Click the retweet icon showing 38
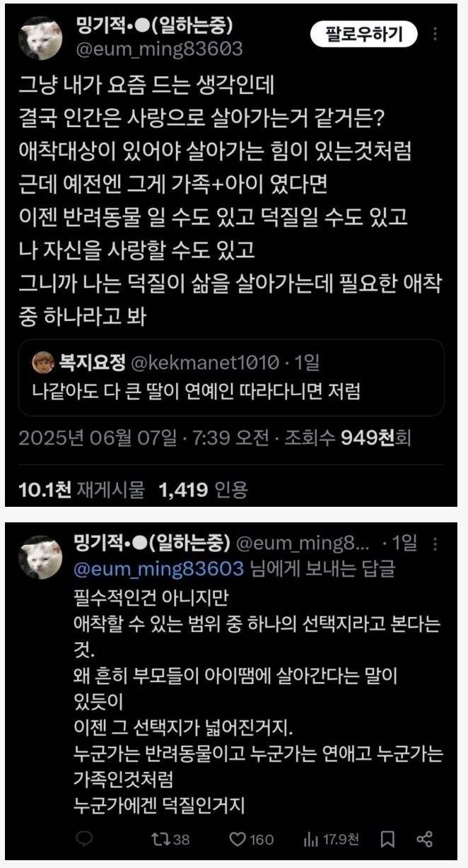 [x=170, y=839]
